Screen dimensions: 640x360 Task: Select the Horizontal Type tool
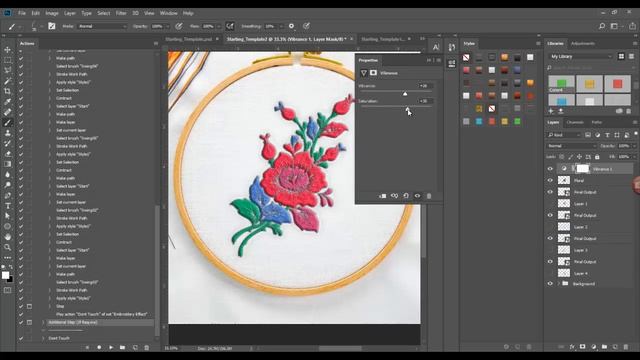coord(8,206)
